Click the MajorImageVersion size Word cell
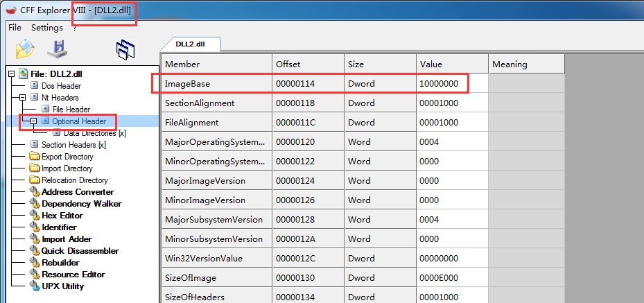Image resolution: width=644 pixels, height=303 pixels. 380,181
